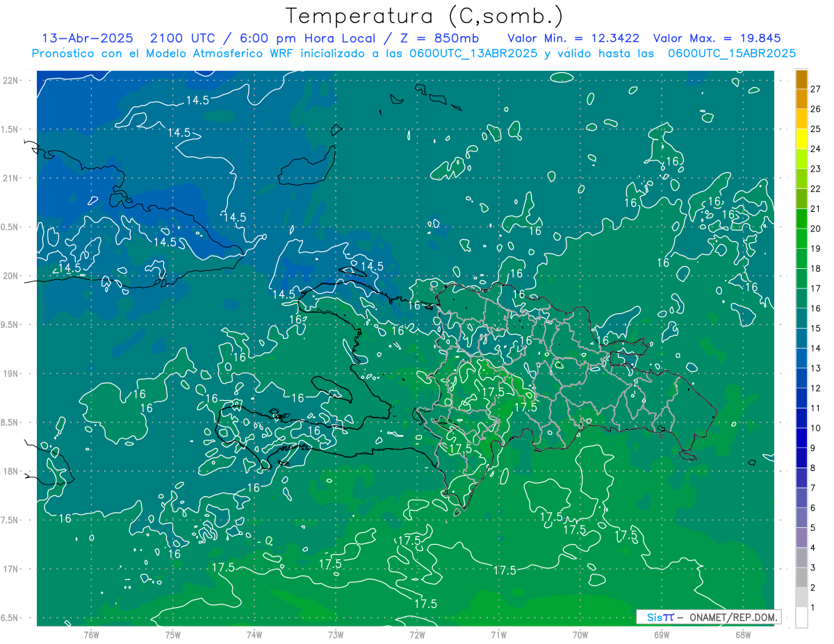Viewport: 834px width, 644px height.
Task: Select valid-until stamp "0600UTC_15ABR2025"
Action: (x=731, y=53)
